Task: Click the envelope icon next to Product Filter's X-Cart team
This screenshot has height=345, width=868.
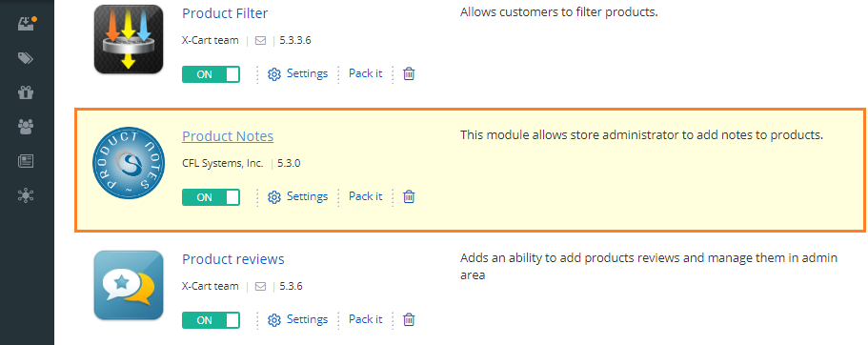Action: tap(261, 40)
